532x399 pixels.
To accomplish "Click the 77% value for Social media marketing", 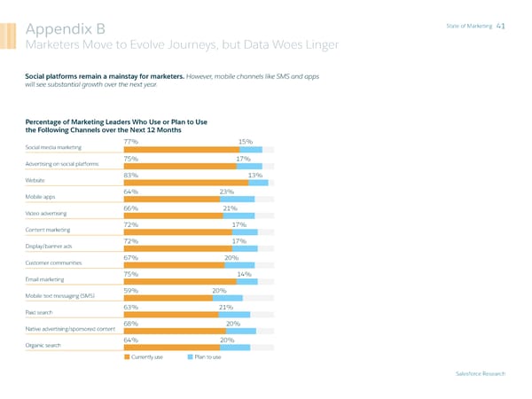I will click(x=131, y=142).
